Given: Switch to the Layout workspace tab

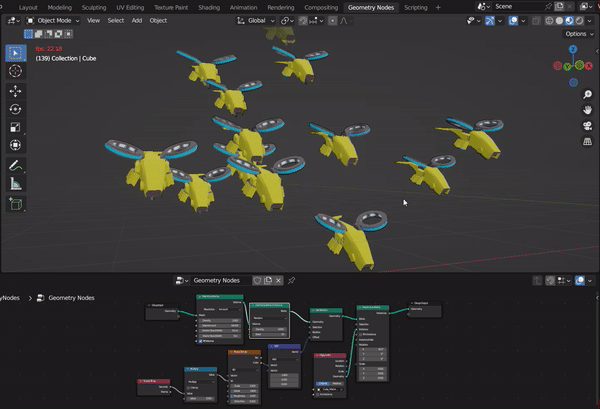Looking at the screenshot, I should click(28, 7).
